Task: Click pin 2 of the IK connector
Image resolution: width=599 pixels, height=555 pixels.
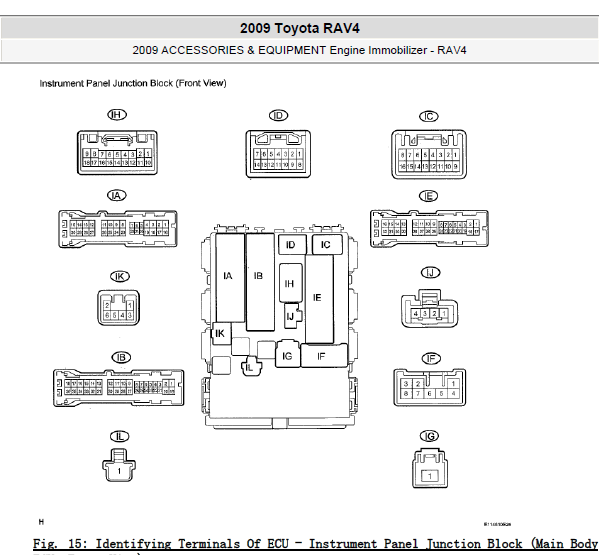Action: click(x=107, y=306)
